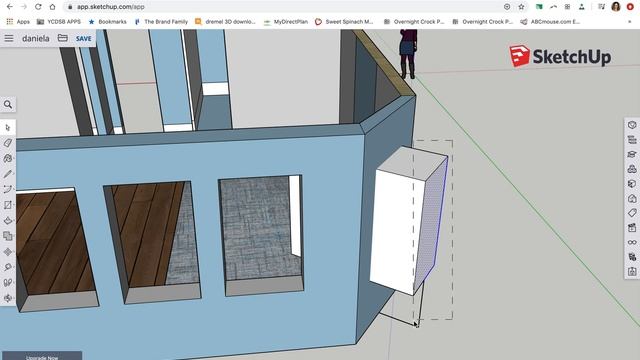Open the Chrome profile avatar
This screenshot has height=360, width=640.
[616, 7]
